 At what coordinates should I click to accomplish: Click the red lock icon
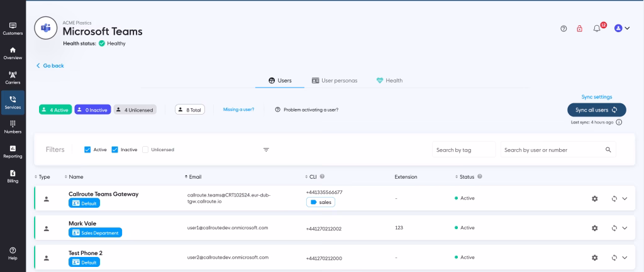pos(580,28)
